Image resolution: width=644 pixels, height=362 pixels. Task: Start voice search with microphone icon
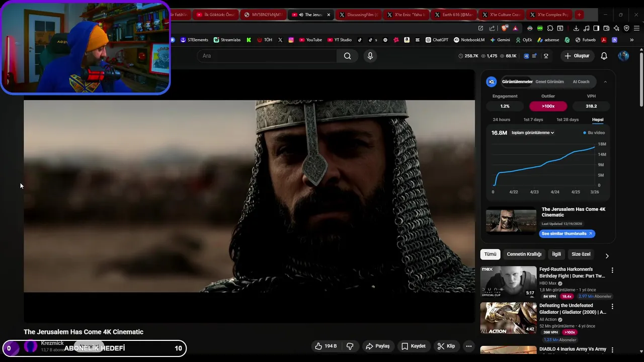370,56
